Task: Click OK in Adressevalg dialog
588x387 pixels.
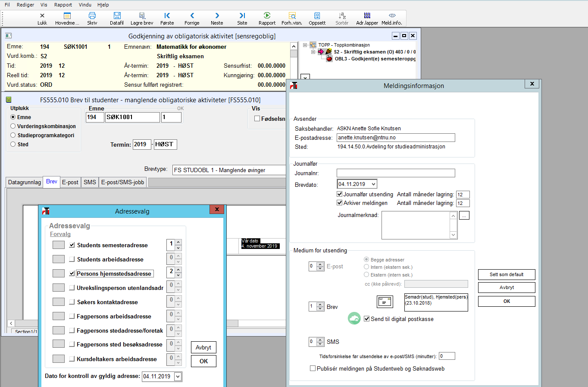Action: coord(203,361)
